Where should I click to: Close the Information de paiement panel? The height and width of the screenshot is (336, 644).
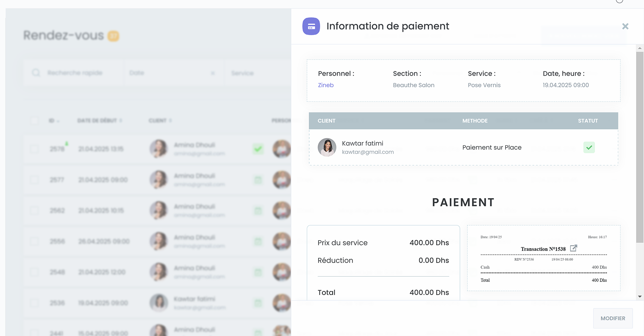[625, 26]
